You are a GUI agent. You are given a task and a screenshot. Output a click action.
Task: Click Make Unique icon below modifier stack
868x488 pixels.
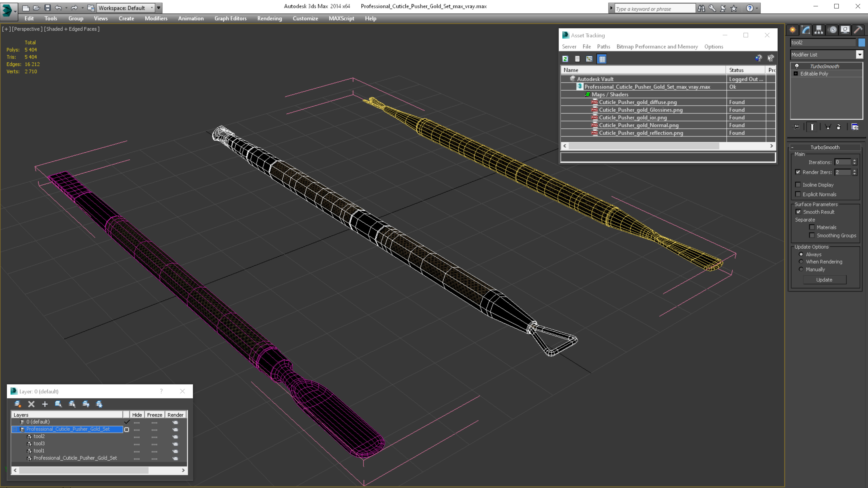click(x=828, y=127)
